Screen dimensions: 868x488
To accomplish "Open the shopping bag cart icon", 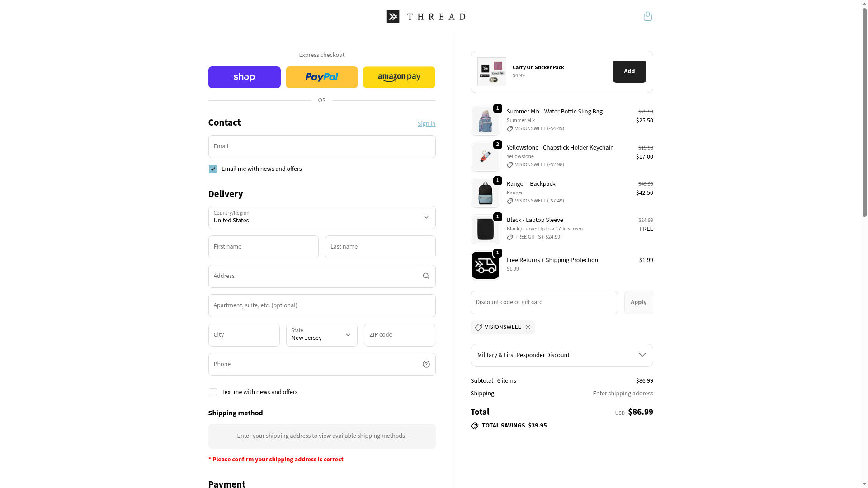I will click(647, 17).
